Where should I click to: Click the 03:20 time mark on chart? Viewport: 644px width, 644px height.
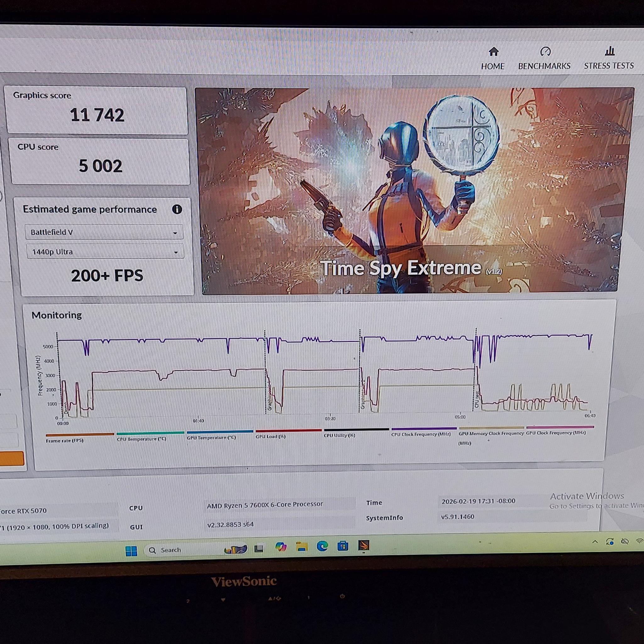[x=330, y=419]
